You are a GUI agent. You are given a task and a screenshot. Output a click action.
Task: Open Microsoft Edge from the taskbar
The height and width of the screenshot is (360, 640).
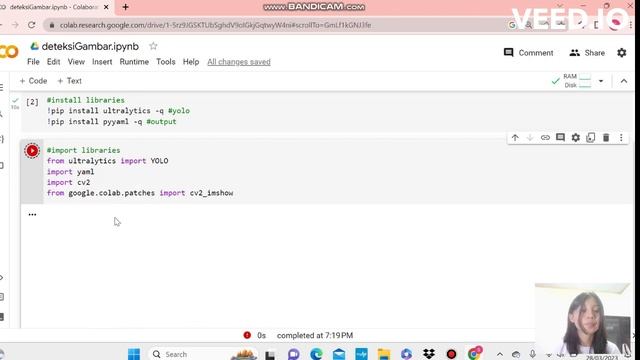tap(316, 354)
